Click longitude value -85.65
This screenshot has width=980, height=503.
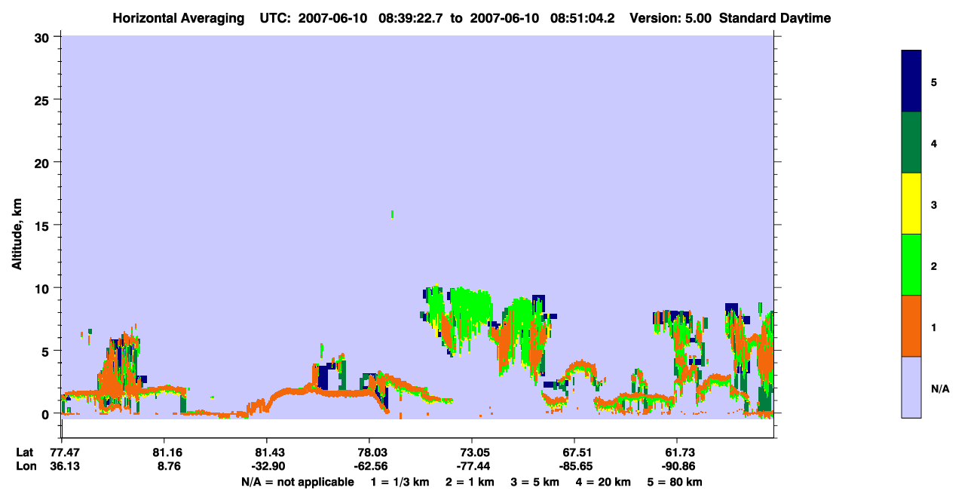574,466
